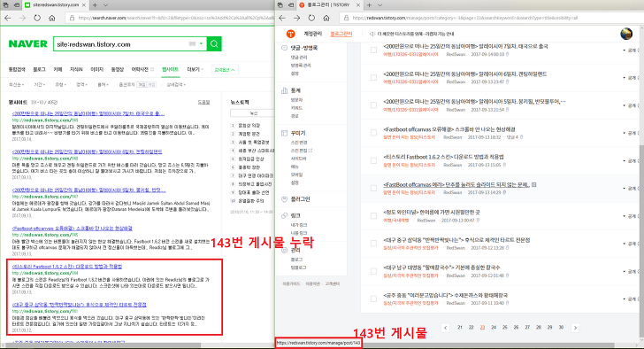Go forward in the Naver browser window
Viewport: 644px width, 349px height.
(x=22, y=18)
